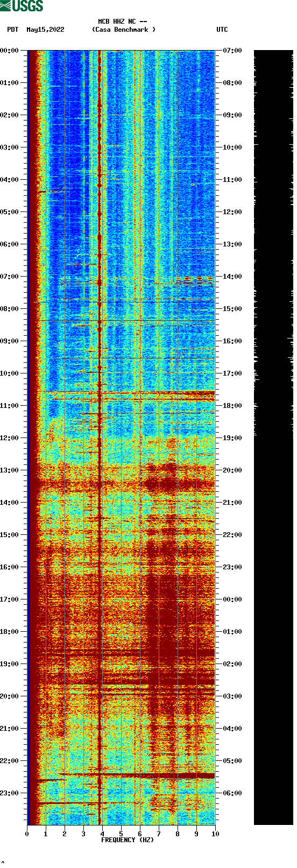Click the frequency axis tick '7'
297x868 pixels.
tap(159, 834)
